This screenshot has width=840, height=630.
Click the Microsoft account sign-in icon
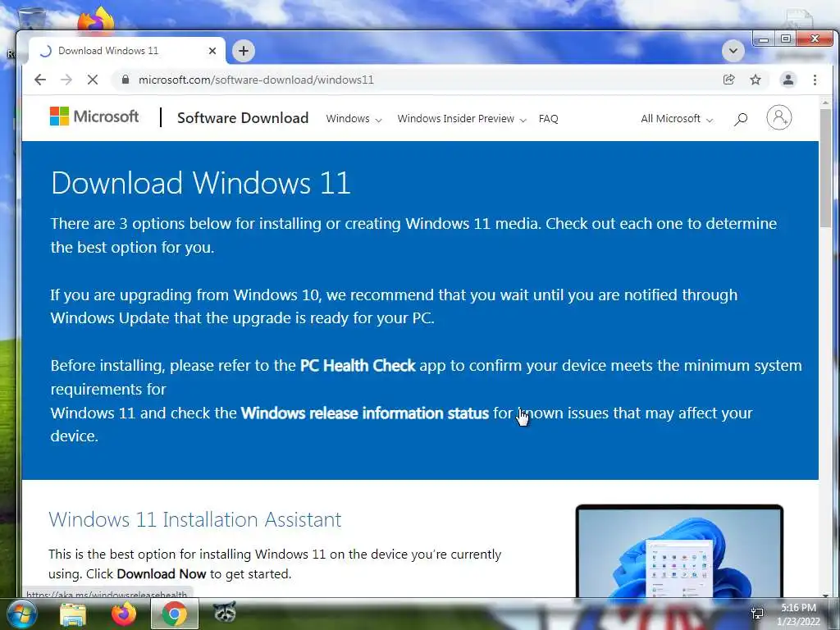point(779,117)
